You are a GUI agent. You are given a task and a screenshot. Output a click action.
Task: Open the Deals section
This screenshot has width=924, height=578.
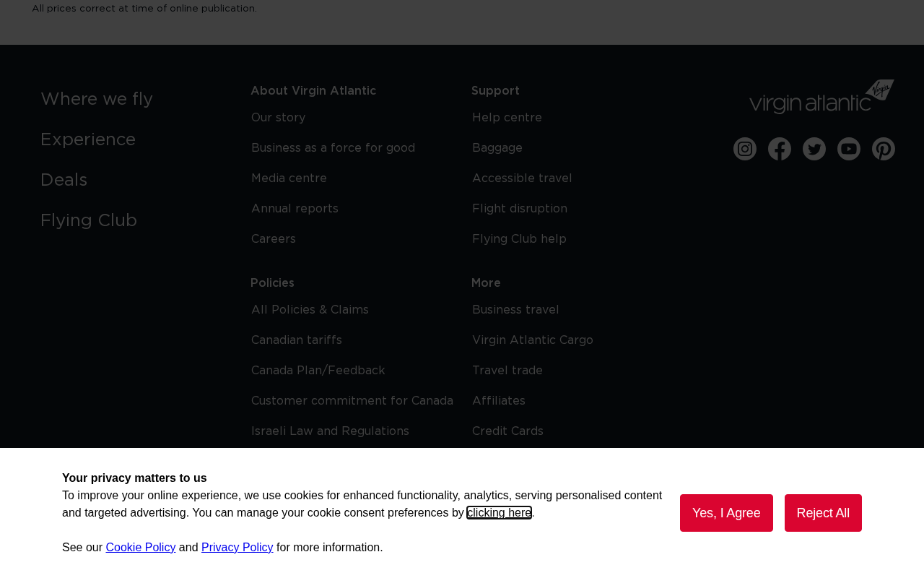[x=64, y=180]
